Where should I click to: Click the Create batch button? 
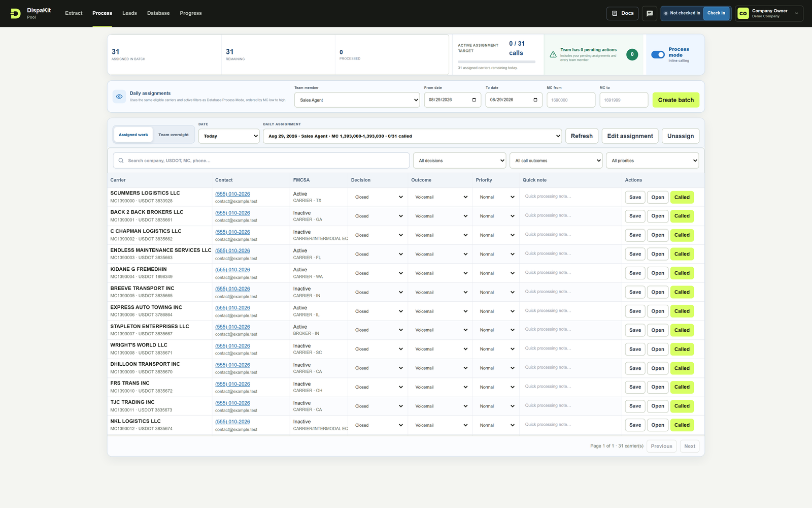pos(676,100)
